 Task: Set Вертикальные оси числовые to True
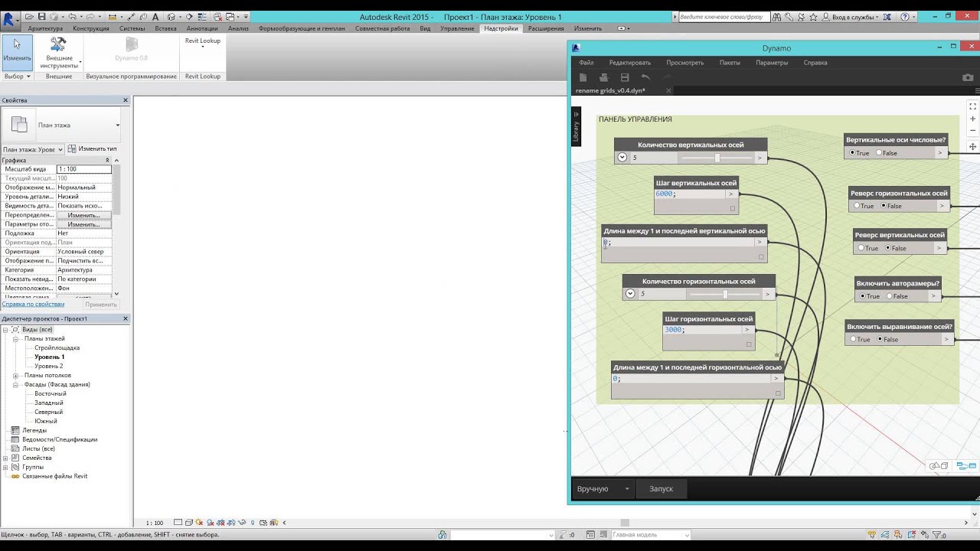852,153
